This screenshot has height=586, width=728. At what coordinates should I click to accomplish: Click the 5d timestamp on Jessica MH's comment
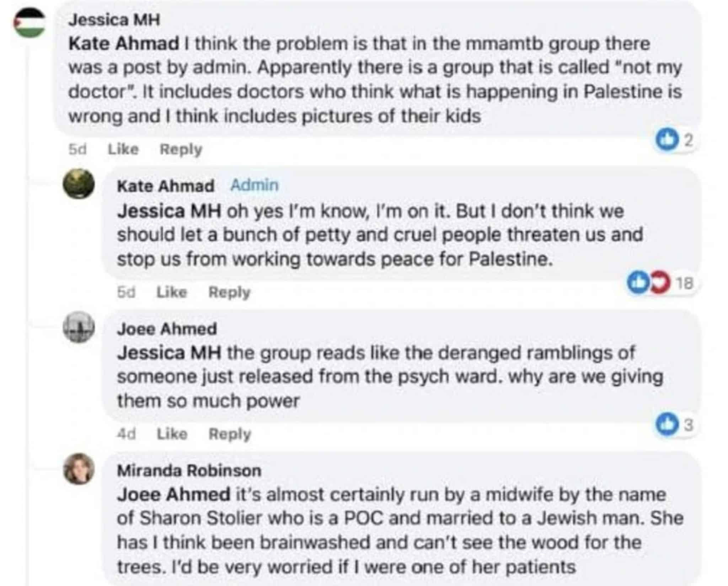(x=77, y=149)
